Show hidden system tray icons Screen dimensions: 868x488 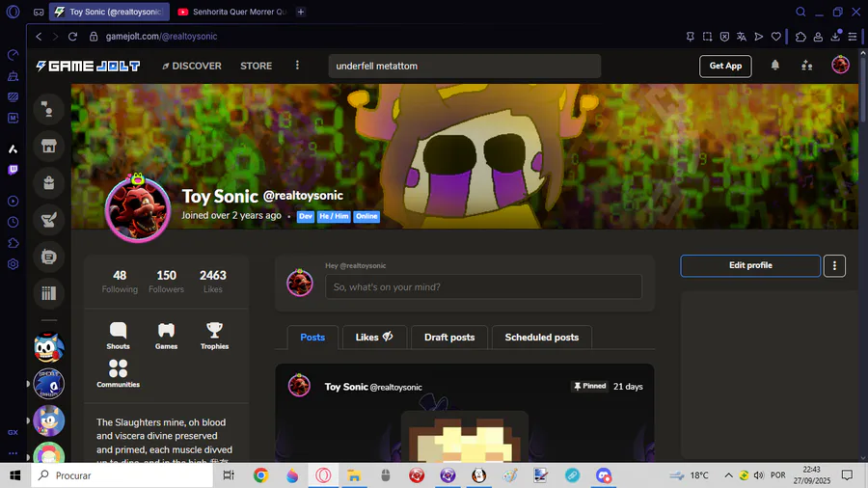tap(728, 475)
